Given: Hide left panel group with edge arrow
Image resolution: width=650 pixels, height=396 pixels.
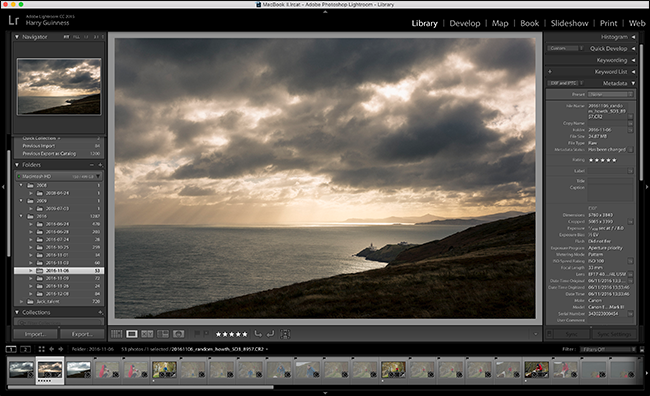Looking at the screenshot, I should [3, 187].
